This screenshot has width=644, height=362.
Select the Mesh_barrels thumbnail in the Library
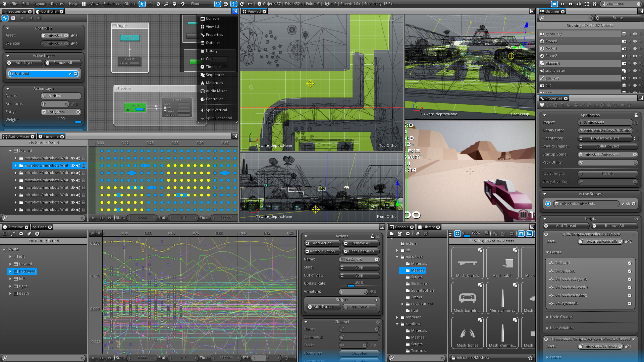(467, 263)
